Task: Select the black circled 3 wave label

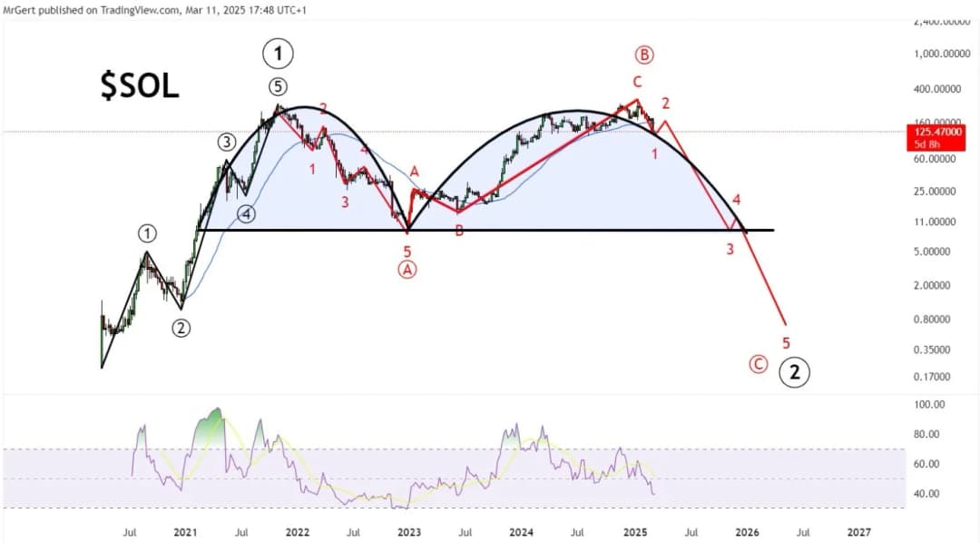Action: tap(226, 142)
